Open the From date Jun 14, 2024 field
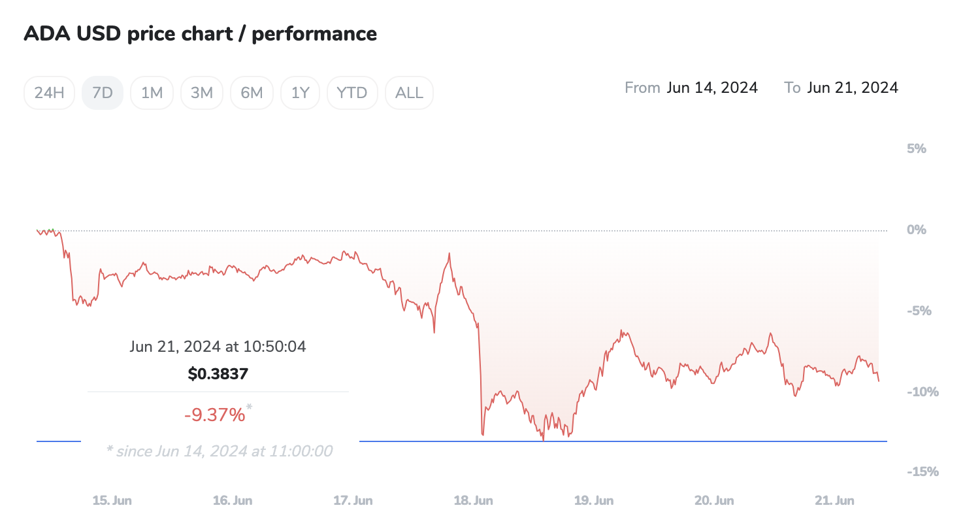The height and width of the screenshot is (531, 980). click(712, 88)
